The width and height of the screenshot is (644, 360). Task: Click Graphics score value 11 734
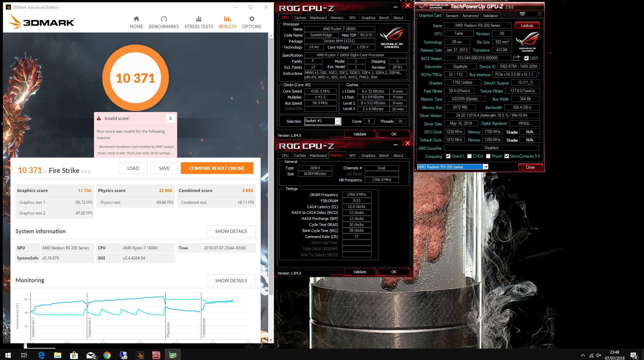(85, 190)
